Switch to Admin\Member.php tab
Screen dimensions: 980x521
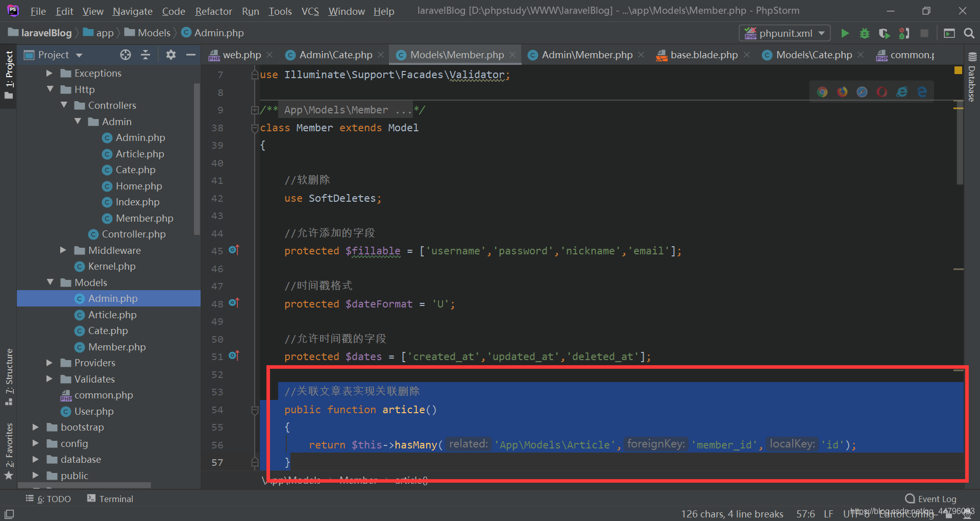tap(586, 55)
